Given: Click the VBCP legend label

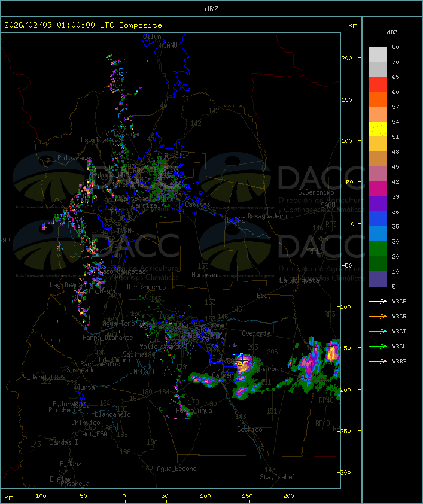Looking at the screenshot, I should pos(399,301).
